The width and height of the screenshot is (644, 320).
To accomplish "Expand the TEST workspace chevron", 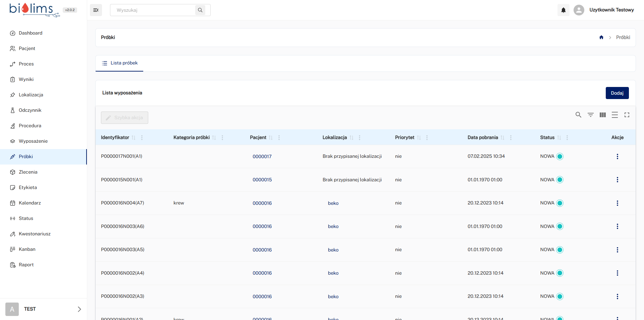I will (x=79, y=309).
